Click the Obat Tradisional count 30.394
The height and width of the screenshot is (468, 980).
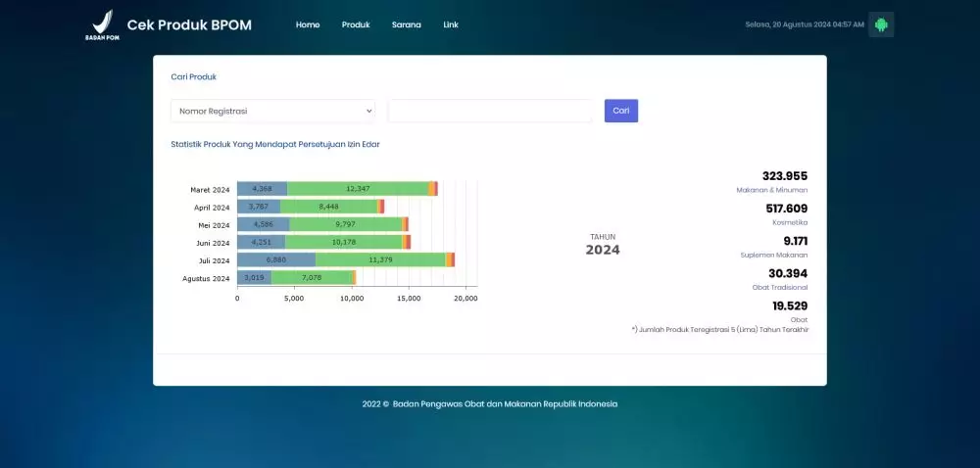(787, 273)
